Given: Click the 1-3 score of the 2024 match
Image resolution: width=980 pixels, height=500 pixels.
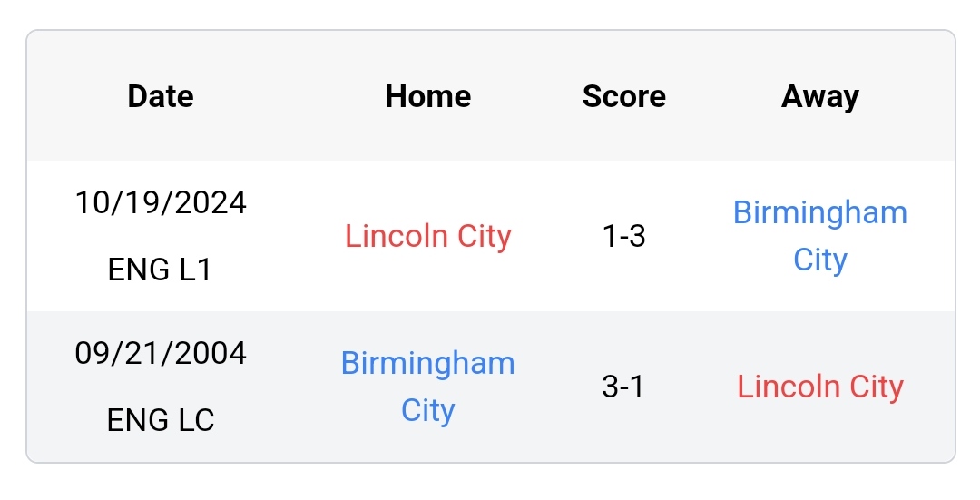Looking at the screenshot, I should (x=624, y=236).
